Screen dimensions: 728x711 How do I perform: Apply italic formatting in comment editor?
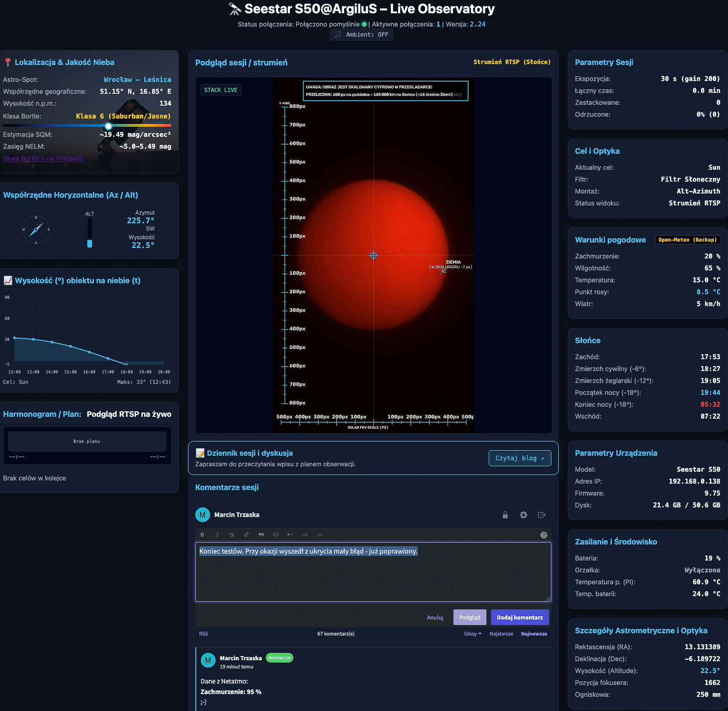click(x=217, y=535)
